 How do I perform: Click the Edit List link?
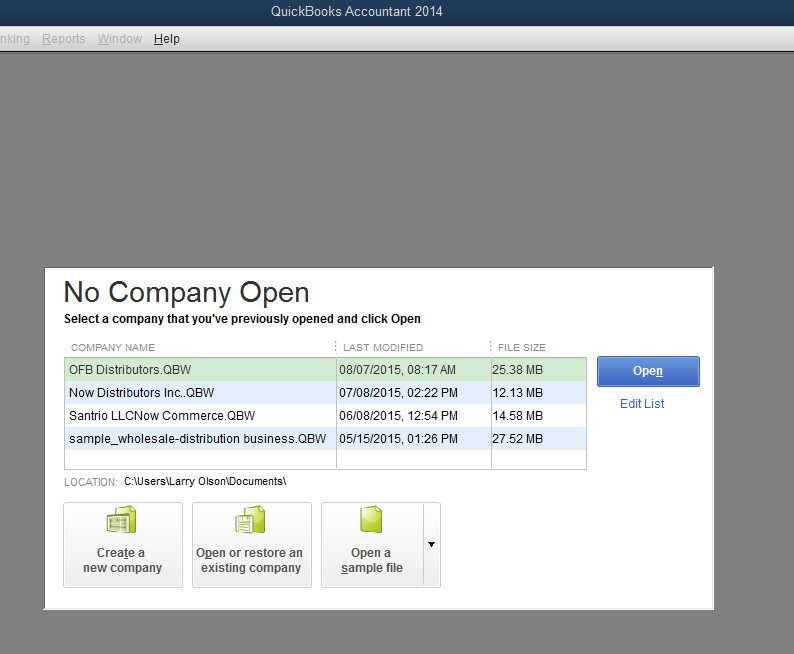click(641, 404)
